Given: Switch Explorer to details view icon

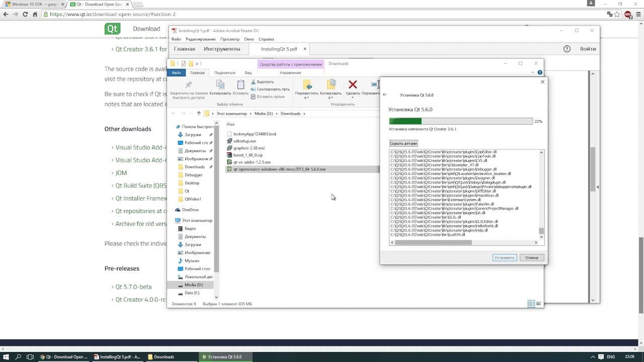Looking at the screenshot, I should [531, 304].
